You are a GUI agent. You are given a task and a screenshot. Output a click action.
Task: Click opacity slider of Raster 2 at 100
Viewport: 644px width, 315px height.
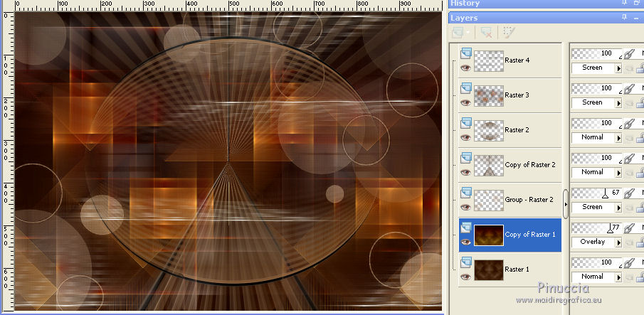[x=596, y=123]
